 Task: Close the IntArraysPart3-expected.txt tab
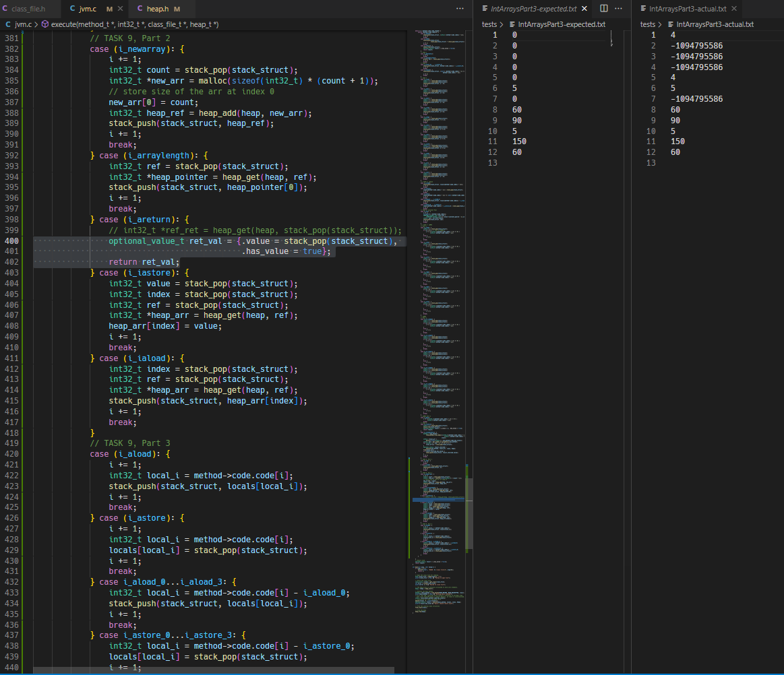(584, 9)
